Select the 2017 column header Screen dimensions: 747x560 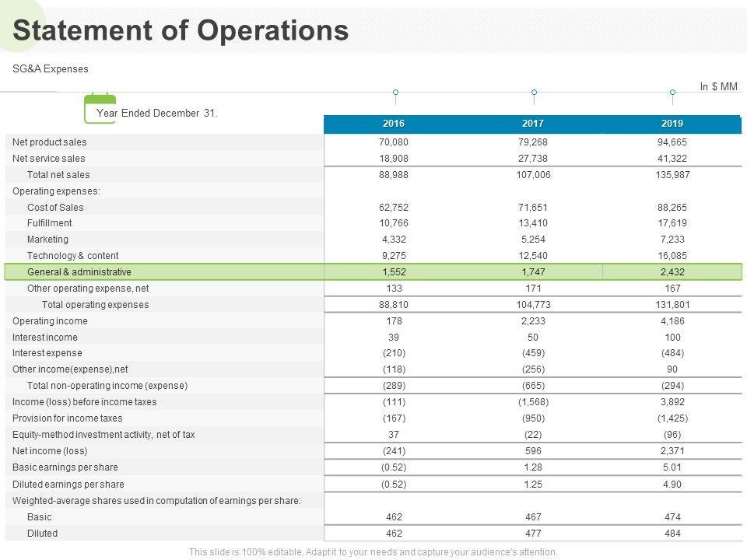pos(533,124)
